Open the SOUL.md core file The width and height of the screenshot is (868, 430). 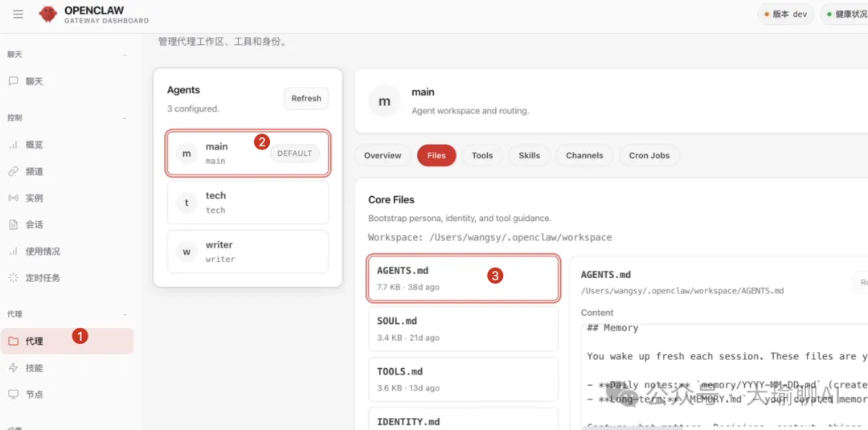[x=462, y=329]
